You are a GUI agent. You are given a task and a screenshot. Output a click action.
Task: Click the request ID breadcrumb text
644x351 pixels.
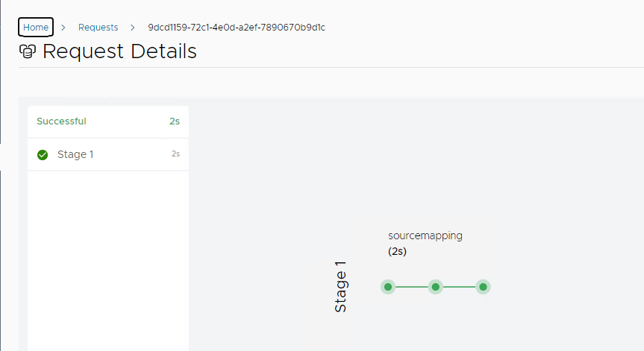point(237,28)
